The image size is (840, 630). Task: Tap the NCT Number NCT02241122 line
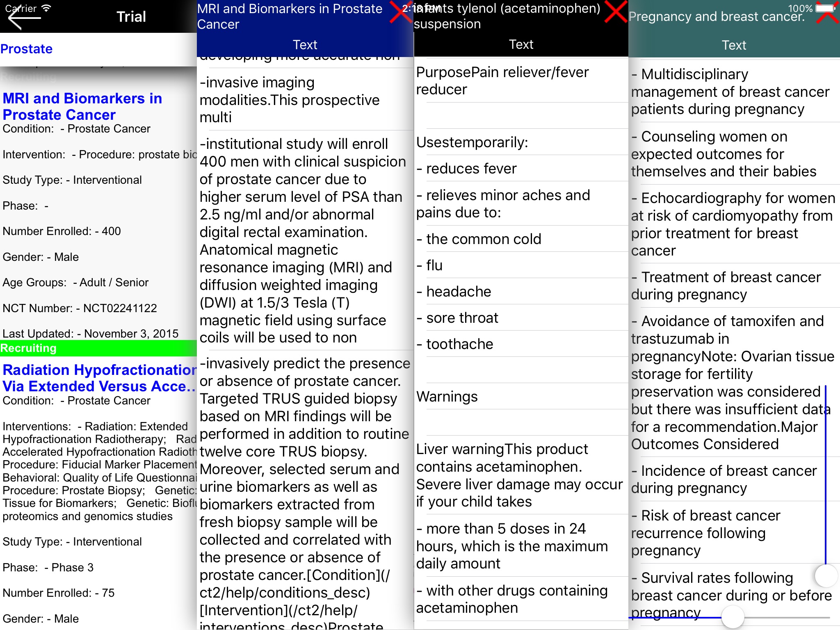(x=80, y=308)
